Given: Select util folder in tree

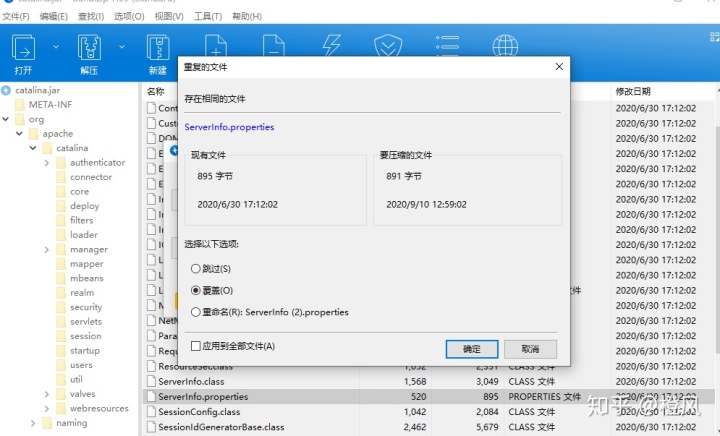Looking at the screenshot, I should coord(76,380).
